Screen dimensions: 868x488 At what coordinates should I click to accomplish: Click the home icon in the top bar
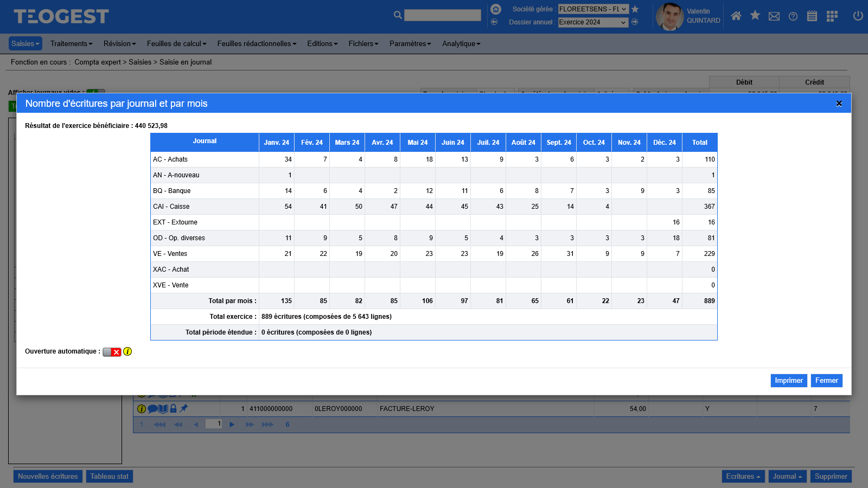click(736, 16)
